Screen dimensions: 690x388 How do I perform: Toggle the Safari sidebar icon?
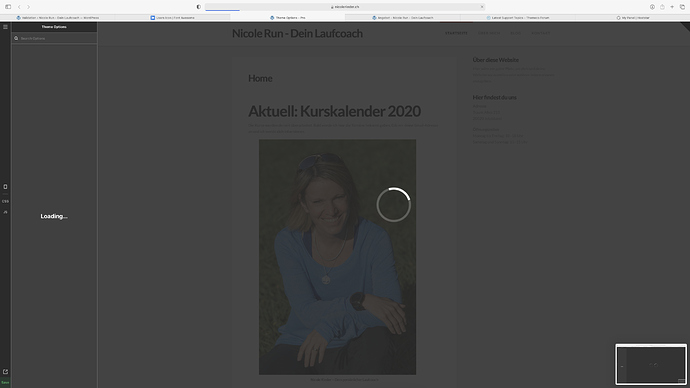click(x=8, y=7)
